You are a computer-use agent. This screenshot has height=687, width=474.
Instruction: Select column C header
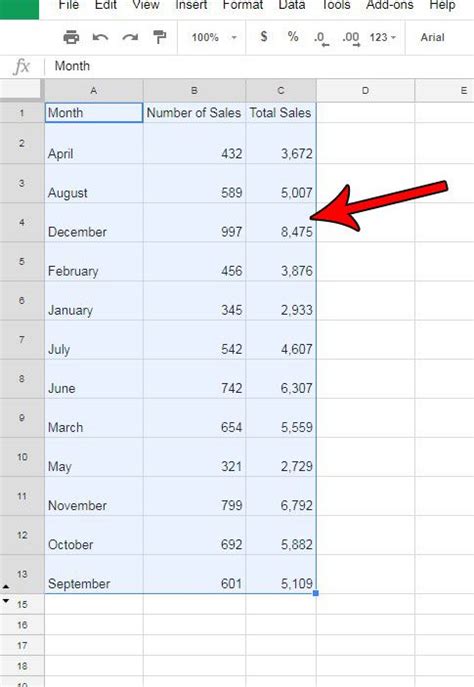tap(281, 91)
